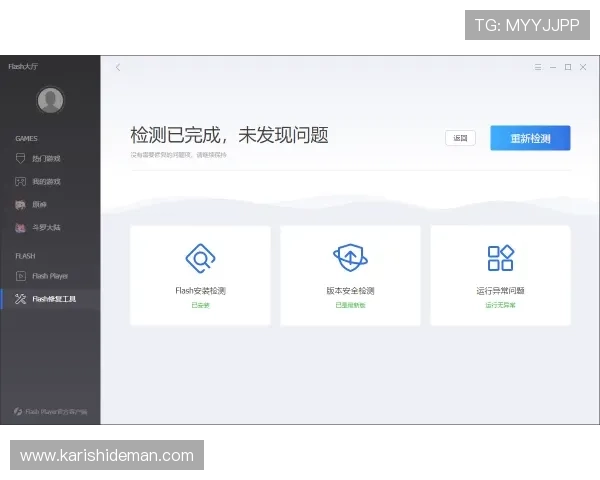Click the 运行异常问题 grid icon
The image size is (600, 480).
[500, 258]
